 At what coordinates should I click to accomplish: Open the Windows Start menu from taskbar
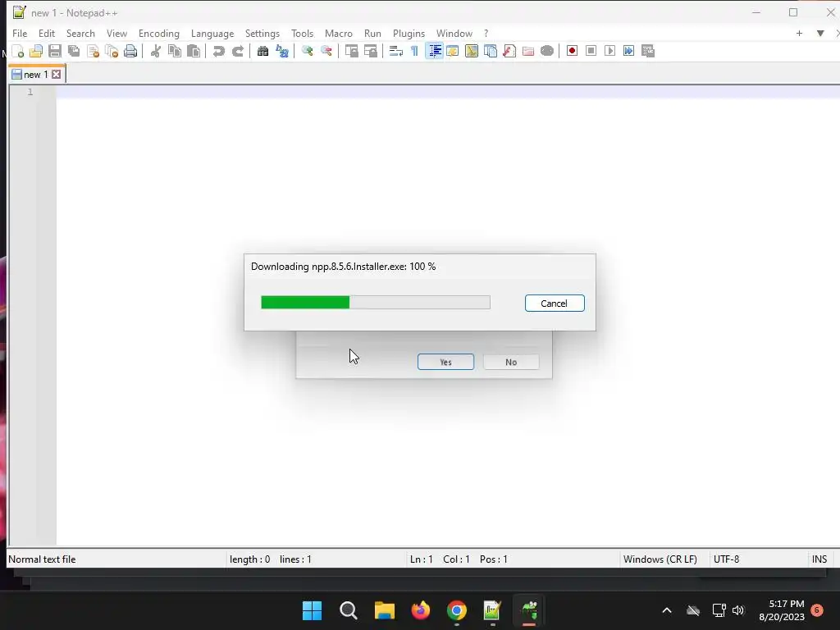tap(313, 610)
